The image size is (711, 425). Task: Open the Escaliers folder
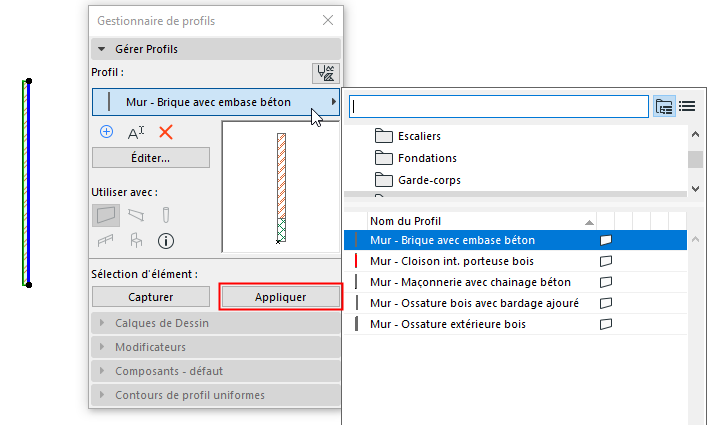pos(419,136)
